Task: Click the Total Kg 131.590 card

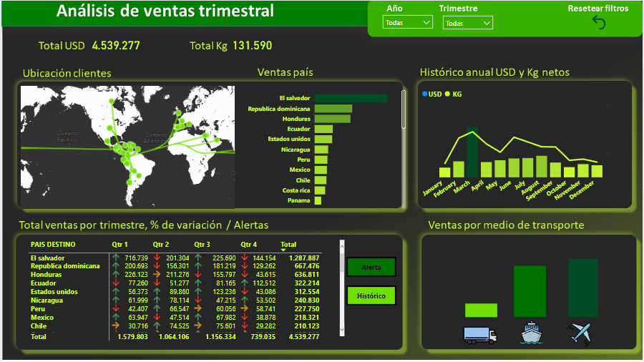Action: pyautogui.click(x=231, y=46)
